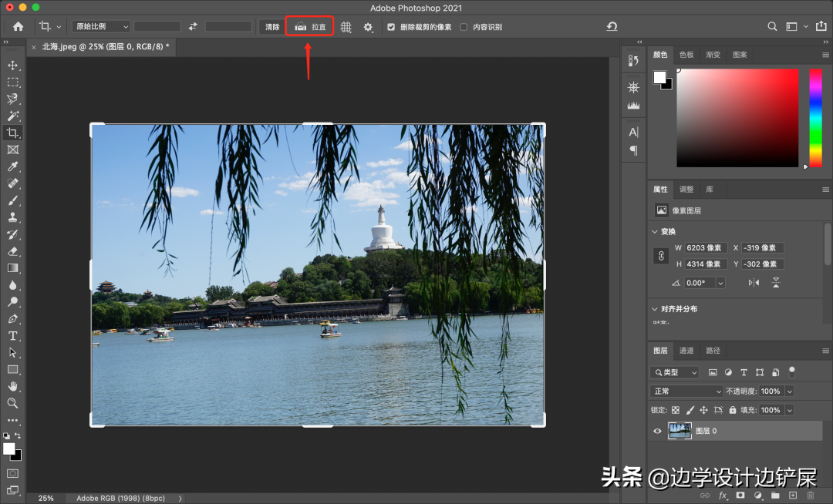Select the Clone Stamp tool
This screenshot has height=504, width=833.
point(13,217)
